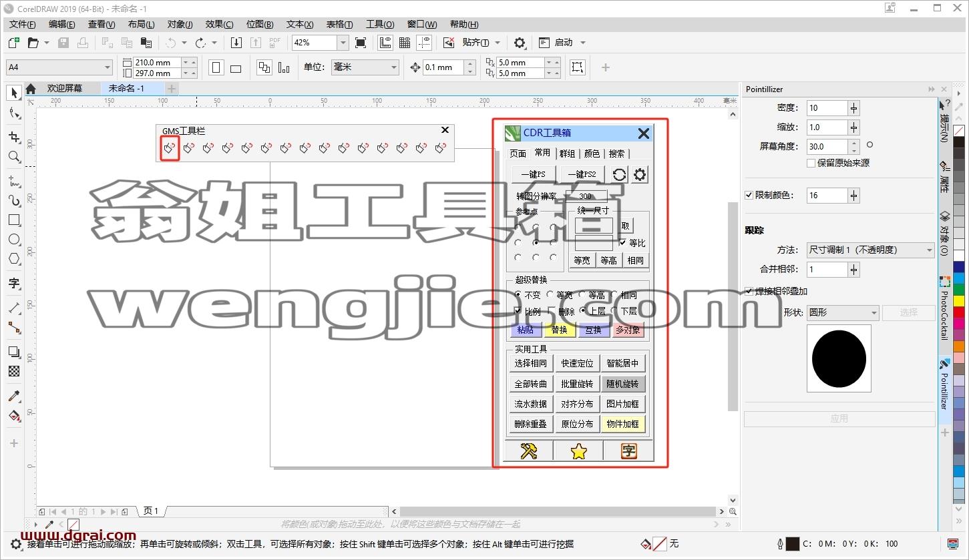Open the zoom level 42% dropdown
This screenshot has height=560, width=969.
(x=343, y=43)
